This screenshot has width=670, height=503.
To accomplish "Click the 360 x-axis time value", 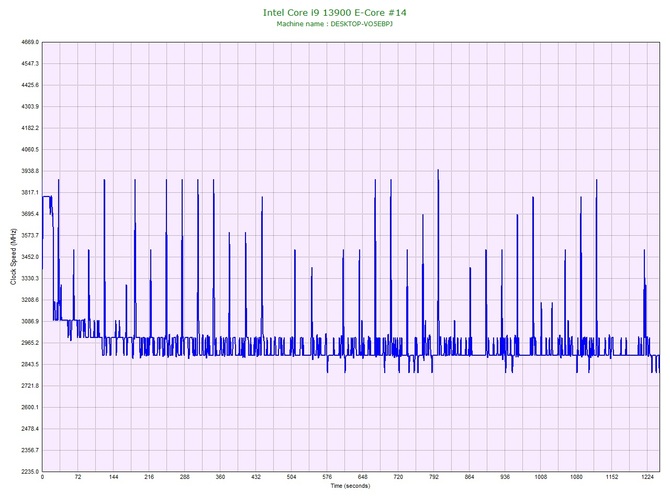I will point(220,477).
